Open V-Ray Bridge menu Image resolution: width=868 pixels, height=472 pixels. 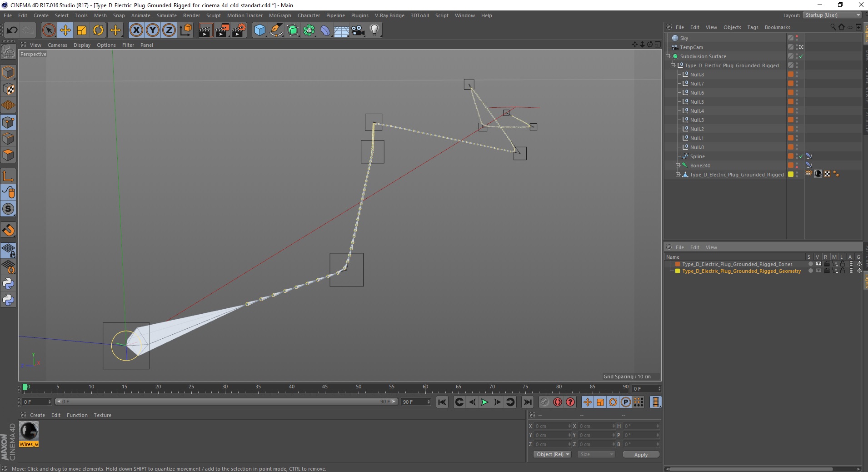[389, 15]
